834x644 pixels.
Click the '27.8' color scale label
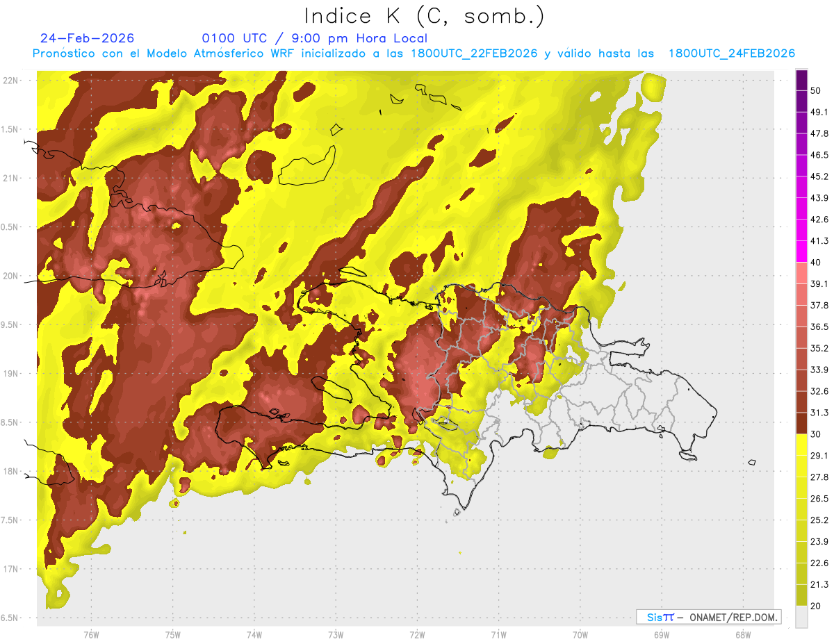click(819, 477)
